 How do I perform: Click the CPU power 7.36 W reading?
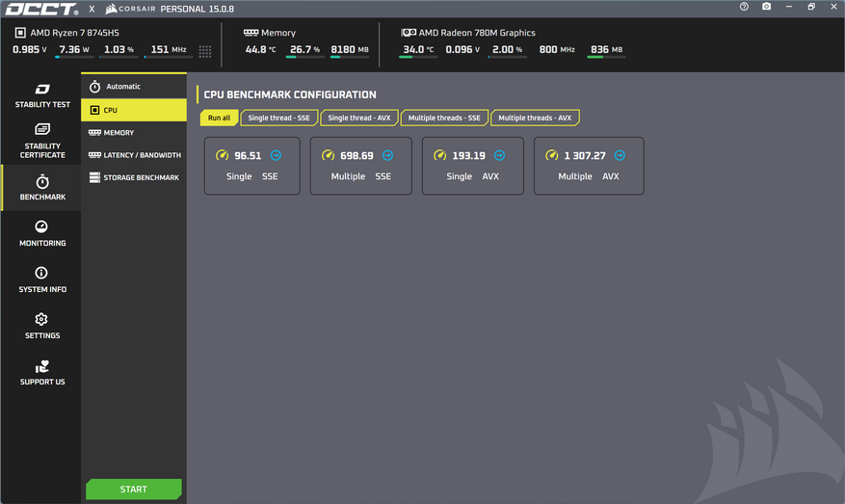point(74,49)
